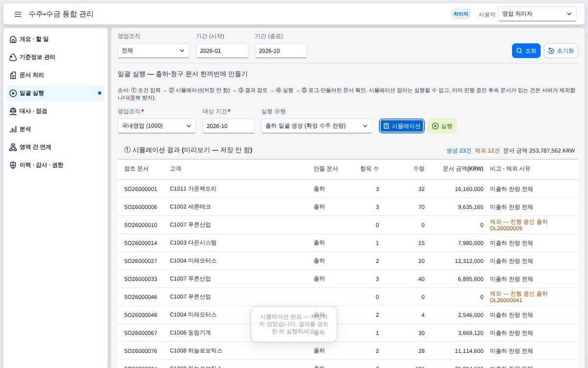The width and height of the screenshot is (588, 368).
Task: Select row SO26000067
Action: (x=348, y=333)
